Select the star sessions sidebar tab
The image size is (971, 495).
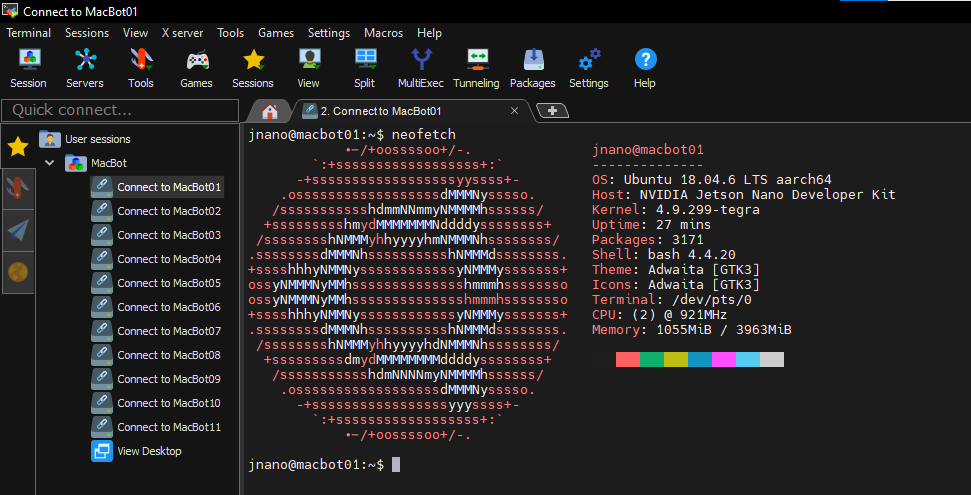[x=17, y=147]
